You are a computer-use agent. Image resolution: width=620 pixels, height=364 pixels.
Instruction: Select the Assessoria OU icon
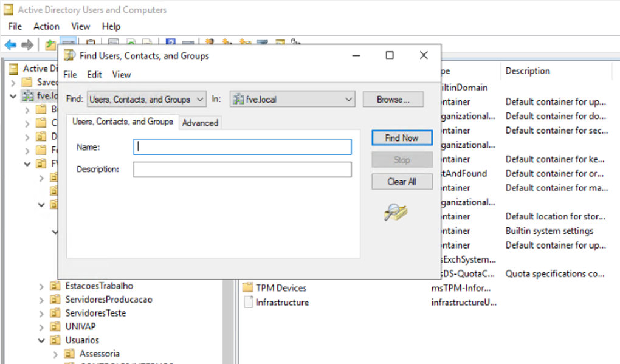[69, 354]
